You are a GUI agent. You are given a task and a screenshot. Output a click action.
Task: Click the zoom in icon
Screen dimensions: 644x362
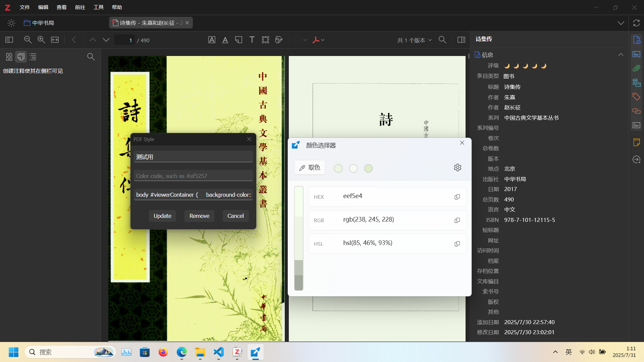click(x=41, y=40)
